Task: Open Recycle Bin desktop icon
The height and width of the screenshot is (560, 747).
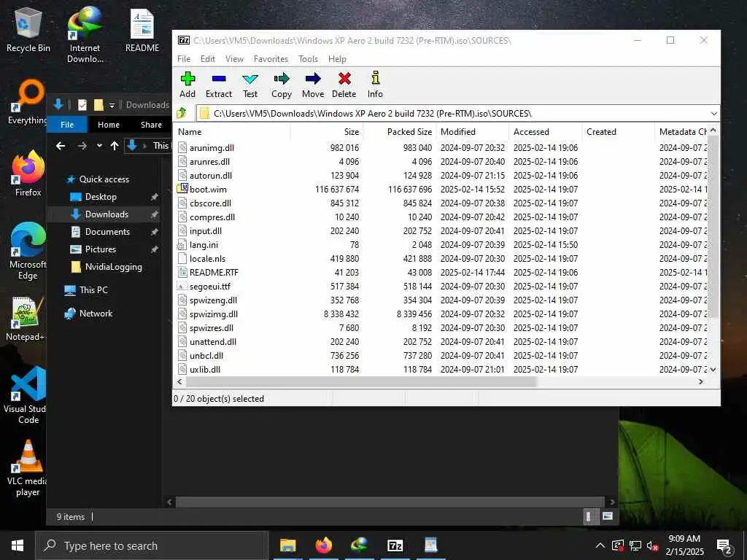Action: tap(28, 30)
